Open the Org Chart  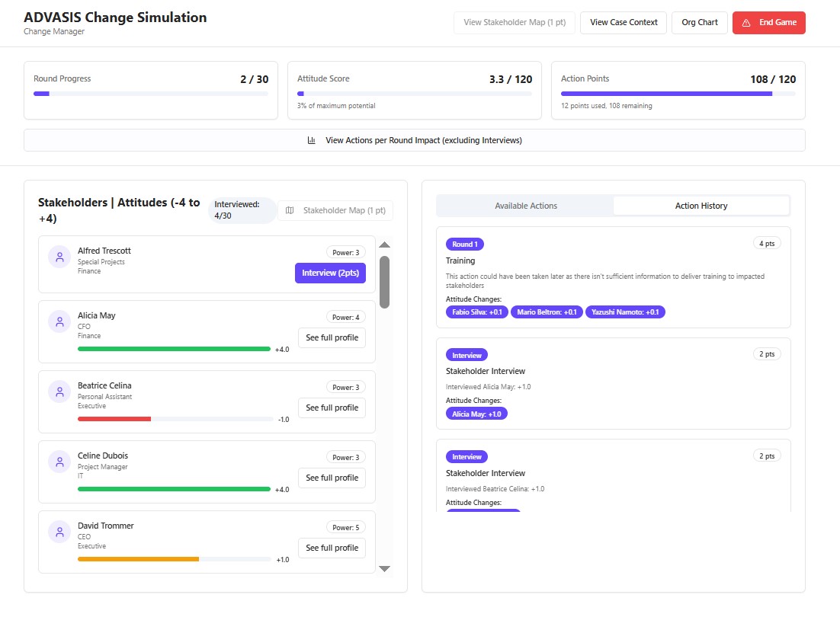[700, 23]
